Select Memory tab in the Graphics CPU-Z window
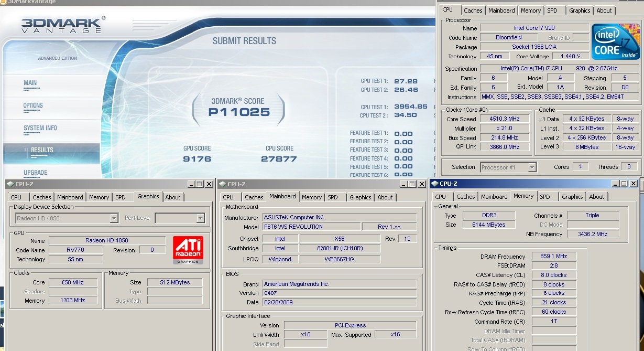 coord(99,197)
